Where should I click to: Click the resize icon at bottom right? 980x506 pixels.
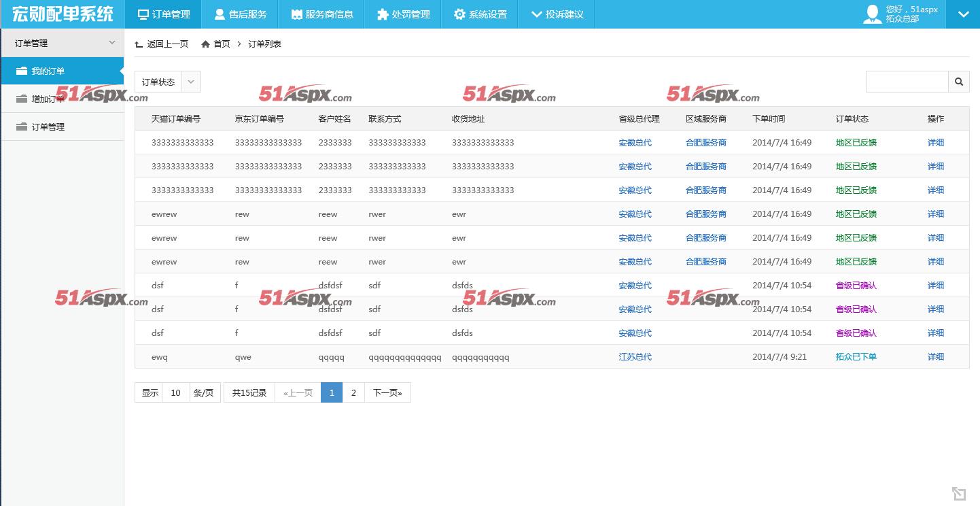[x=959, y=494]
